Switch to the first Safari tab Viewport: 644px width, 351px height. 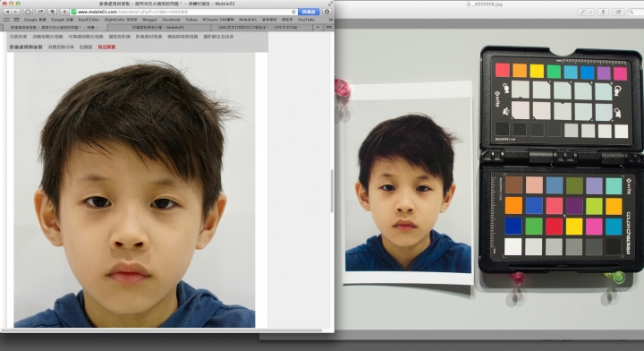click(55, 28)
